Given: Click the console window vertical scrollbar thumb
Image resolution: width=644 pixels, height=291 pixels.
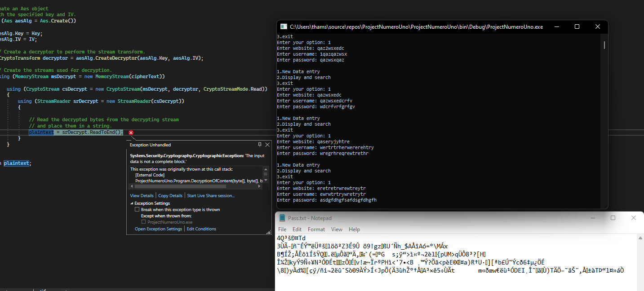Looking at the screenshot, I should pos(604,45).
